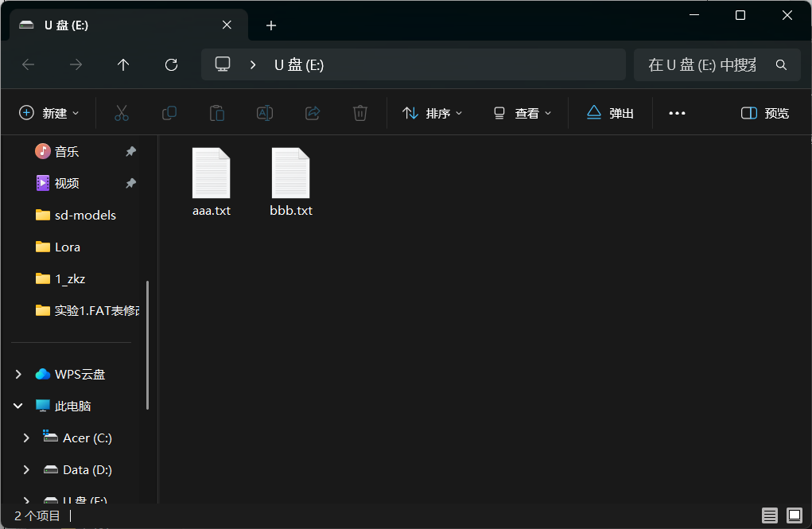Click the Delete trash can icon

click(360, 113)
